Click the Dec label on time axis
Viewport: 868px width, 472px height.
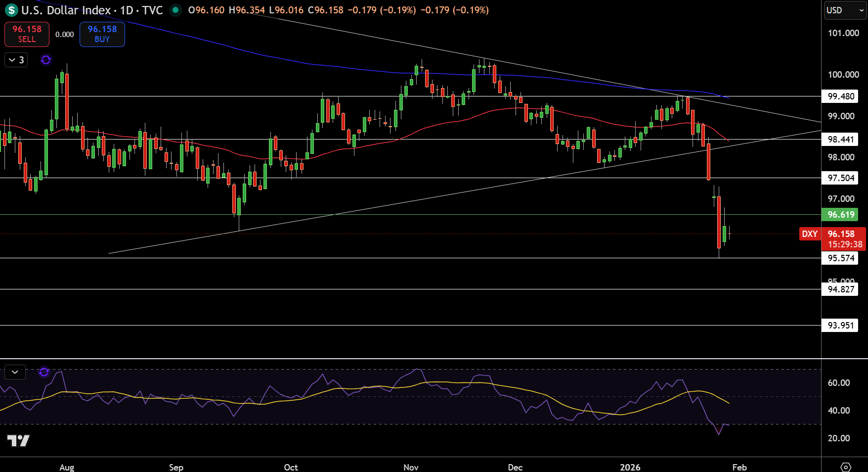click(x=515, y=467)
